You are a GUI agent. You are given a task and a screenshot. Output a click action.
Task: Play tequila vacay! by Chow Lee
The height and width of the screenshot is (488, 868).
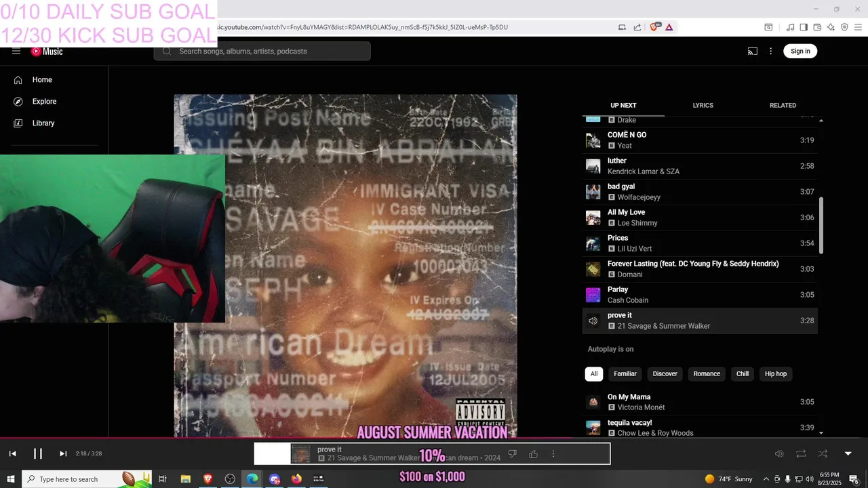click(x=700, y=428)
